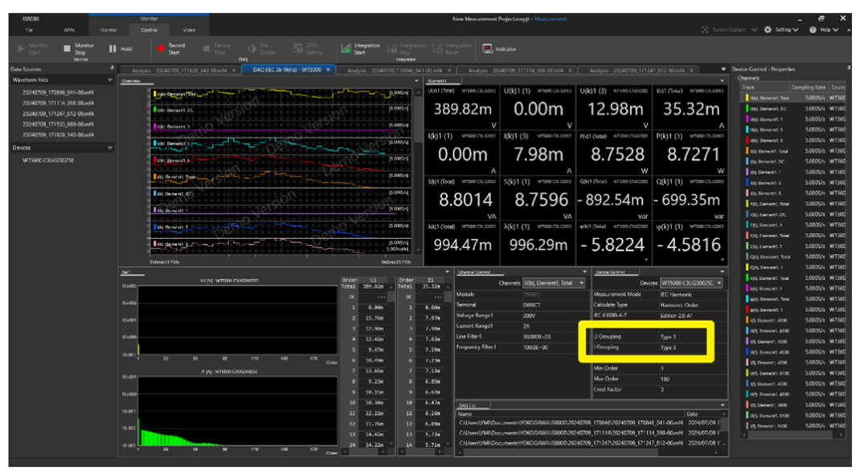Click the Calculate Type Harmonic Order value
The image size is (868, 476).
tap(679, 305)
